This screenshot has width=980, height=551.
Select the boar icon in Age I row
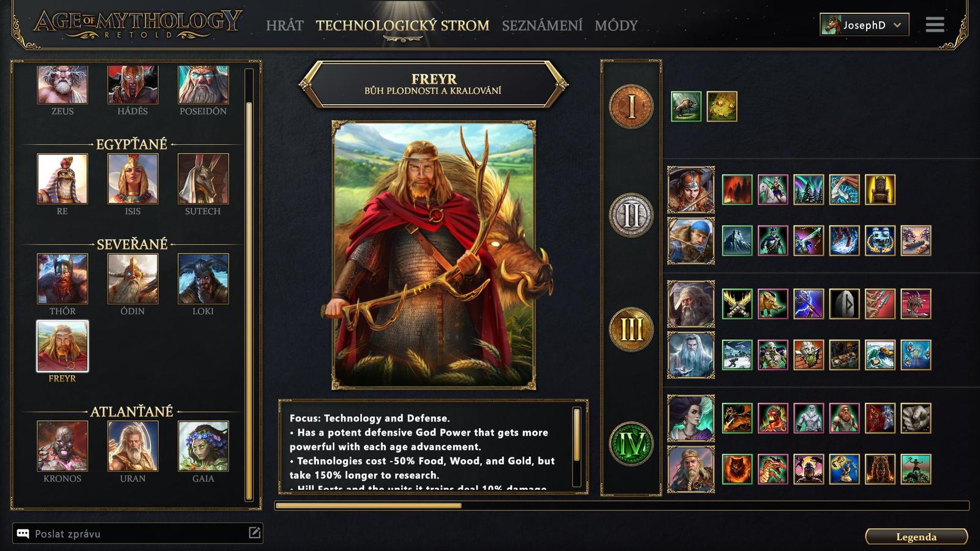point(686,107)
